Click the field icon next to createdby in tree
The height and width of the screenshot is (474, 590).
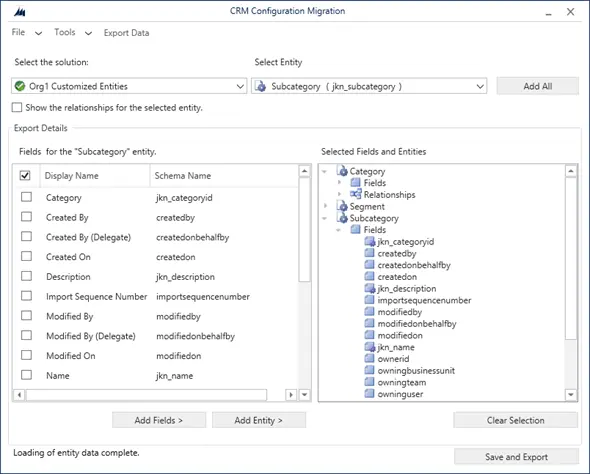[370, 253]
